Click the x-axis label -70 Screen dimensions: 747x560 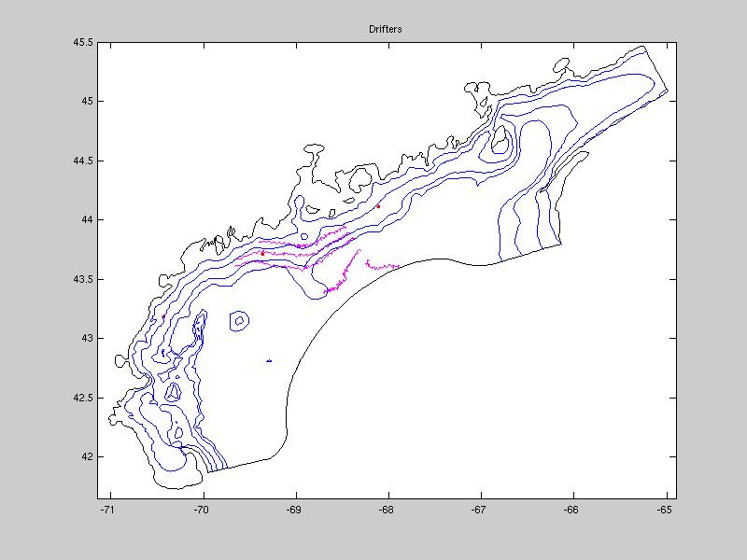click(201, 510)
